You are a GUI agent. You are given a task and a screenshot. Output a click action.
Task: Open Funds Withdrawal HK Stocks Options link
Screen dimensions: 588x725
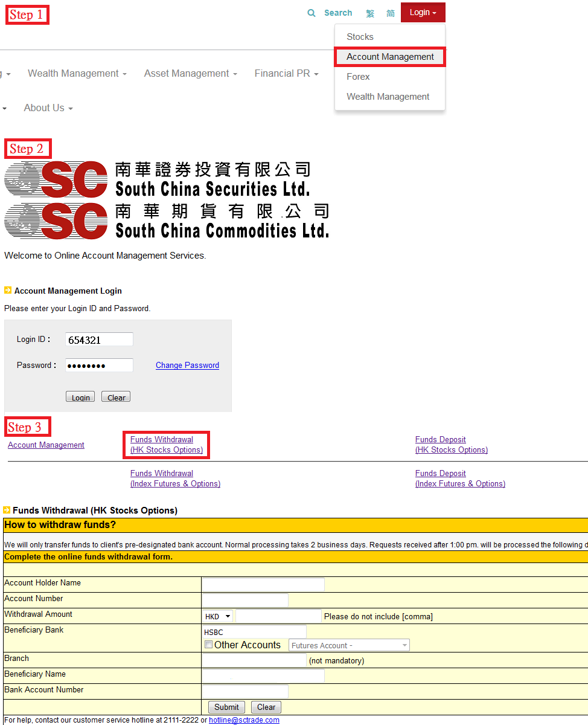(x=167, y=445)
